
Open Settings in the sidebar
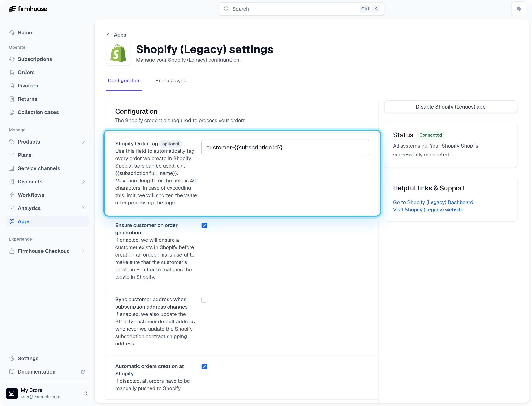[x=47, y=358]
